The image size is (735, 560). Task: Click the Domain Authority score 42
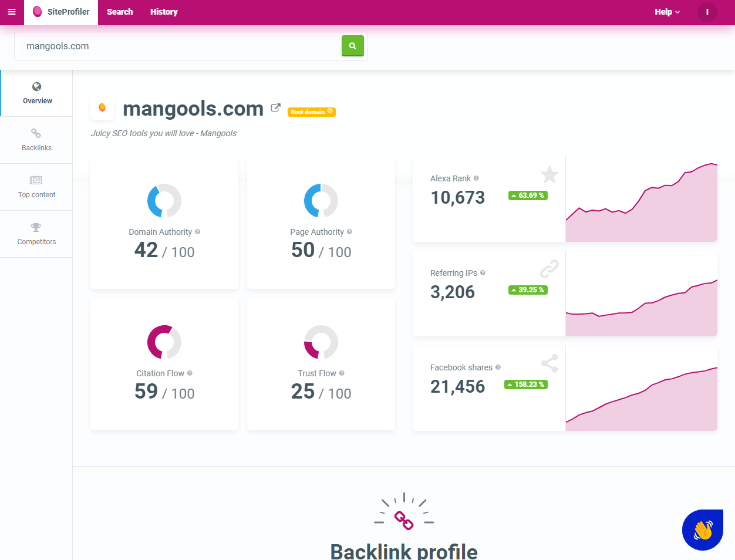pyautogui.click(x=146, y=250)
